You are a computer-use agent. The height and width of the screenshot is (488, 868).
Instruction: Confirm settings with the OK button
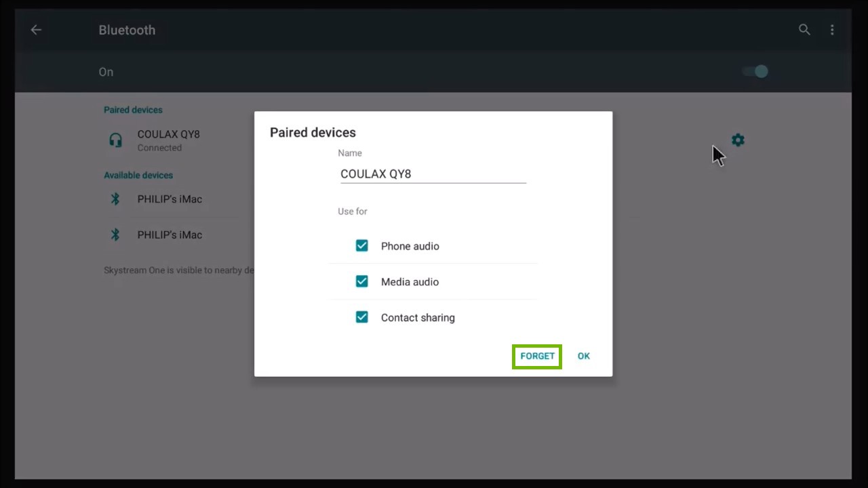click(x=583, y=356)
